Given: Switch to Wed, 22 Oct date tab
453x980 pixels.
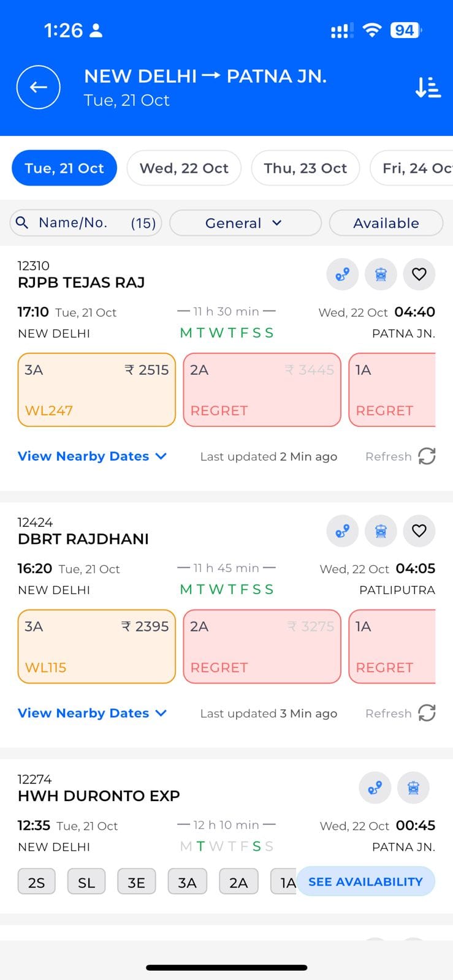Looking at the screenshot, I should (184, 168).
